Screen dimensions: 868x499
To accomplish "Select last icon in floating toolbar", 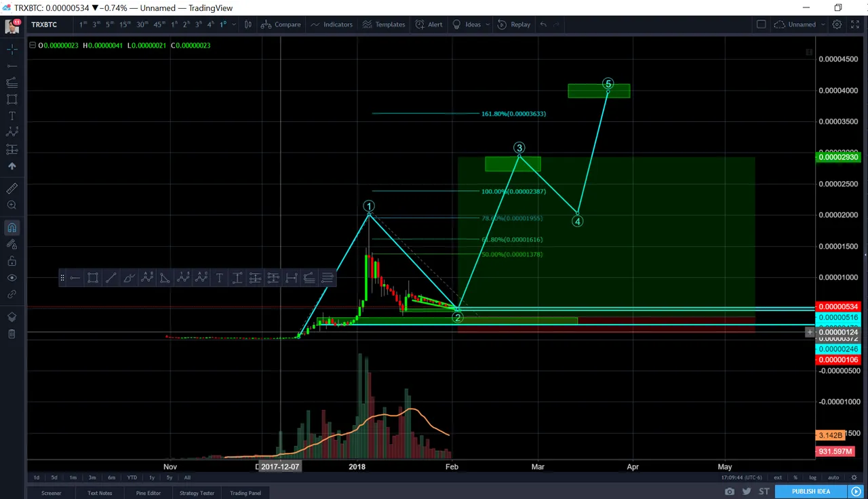I will [x=327, y=277].
